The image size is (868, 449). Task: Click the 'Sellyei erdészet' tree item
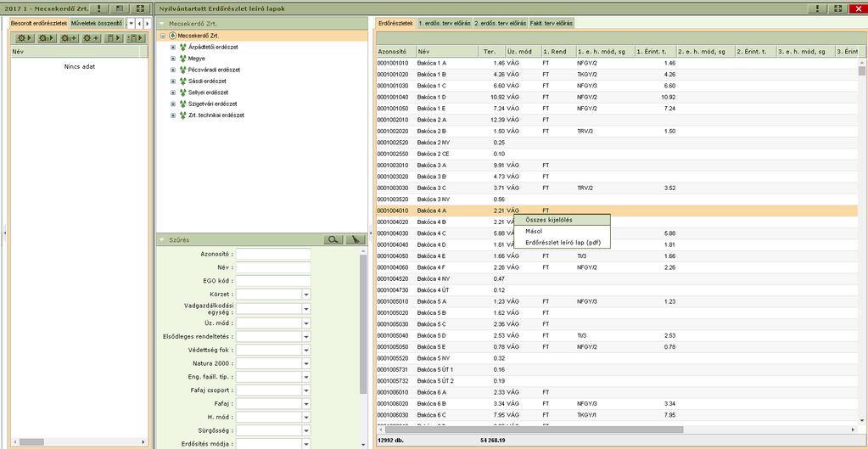(208, 93)
